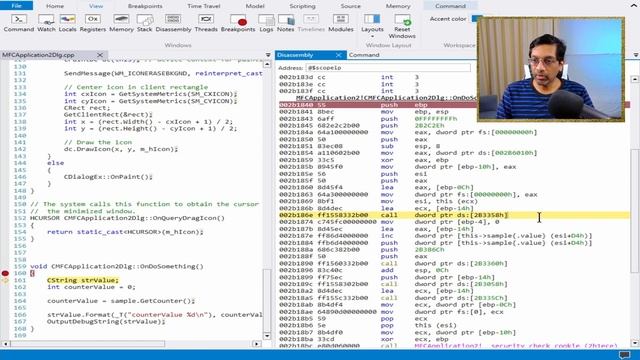Click the 'add esp, 0Ch' line
Screen dimensions: 640x360
(364, 270)
